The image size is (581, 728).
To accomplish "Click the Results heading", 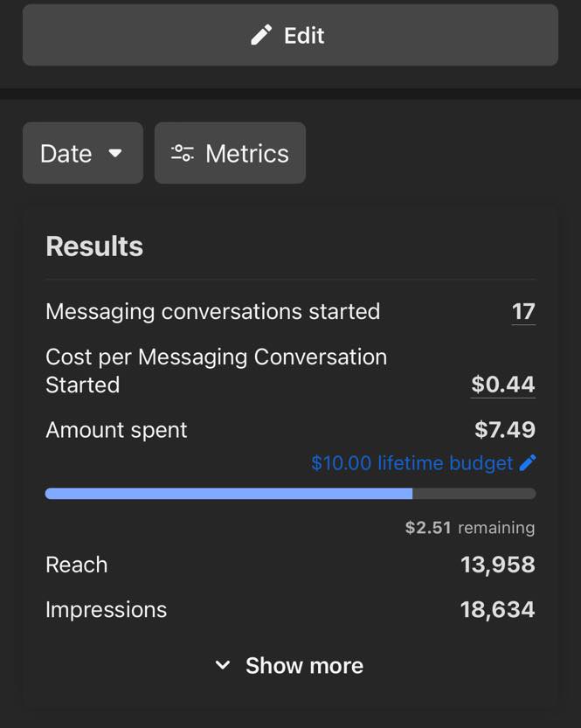I will [94, 246].
